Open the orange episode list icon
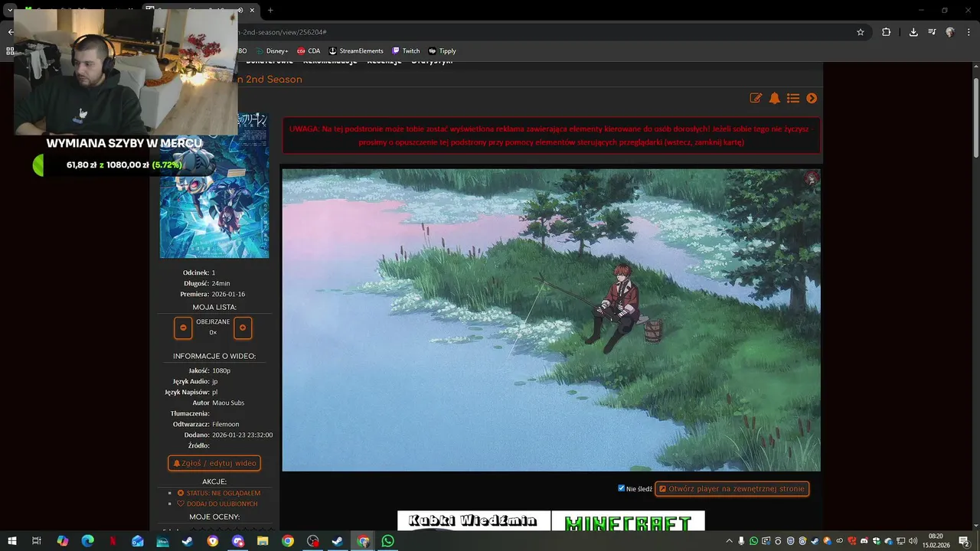The image size is (980, 551). point(793,98)
